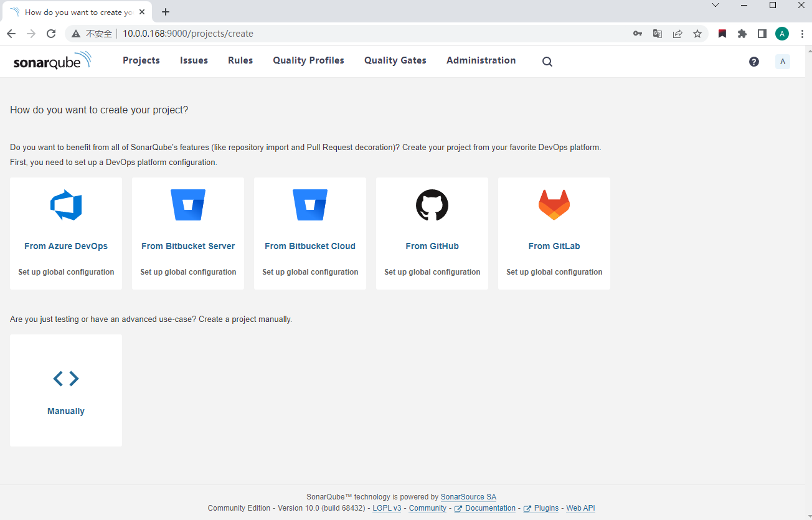
Task: Click the browser address bar URL
Action: click(x=187, y=34)
